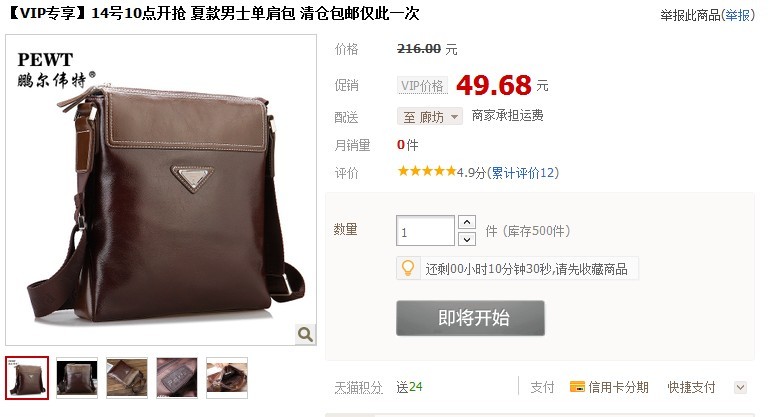Click the credit card icon next to 信用卡分期
The width and height of the screenshot is (778, 417).
[577, 387]
